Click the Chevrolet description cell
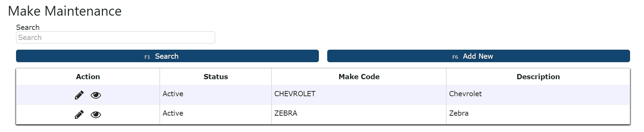644x132 pixels. [x=538, y=94]
